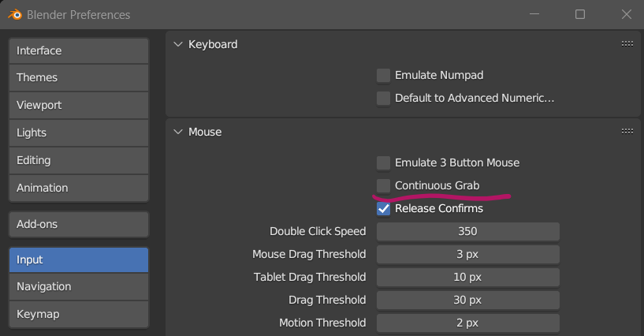This screenshot has width=644, height=336.
Task: Turn on Continuous Grab
Action: (x=384, y=186)
